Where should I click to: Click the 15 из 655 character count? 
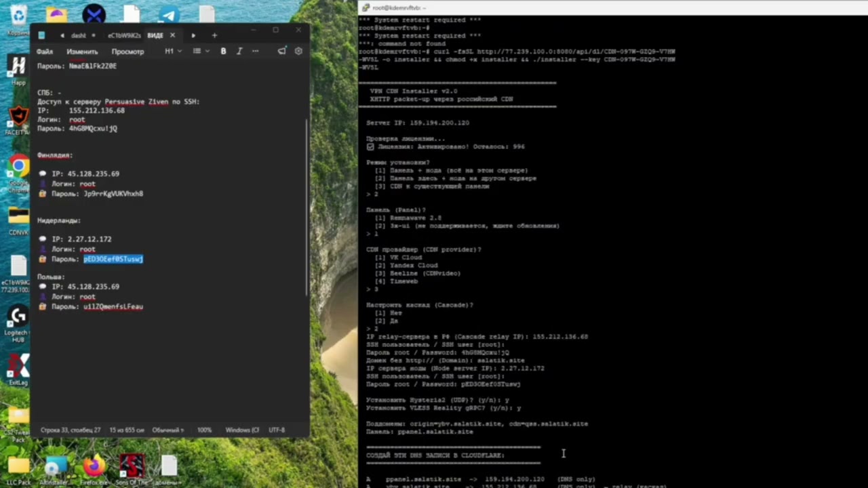[127, 430]
